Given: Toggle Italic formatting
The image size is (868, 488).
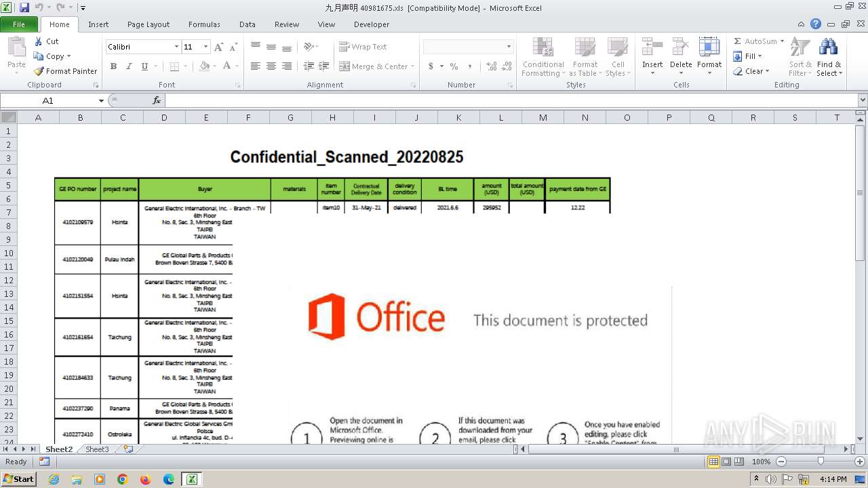Looking at the screenshot, I should pos(129,66).
